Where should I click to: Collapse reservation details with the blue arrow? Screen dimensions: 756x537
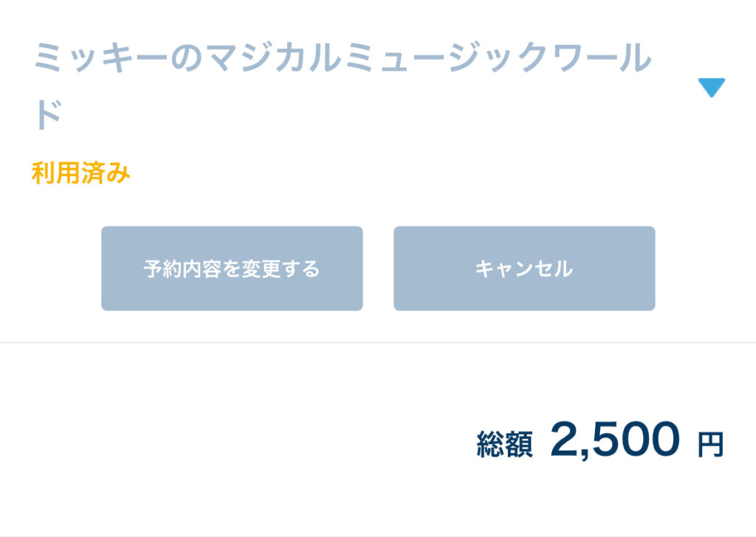point(712,88)
